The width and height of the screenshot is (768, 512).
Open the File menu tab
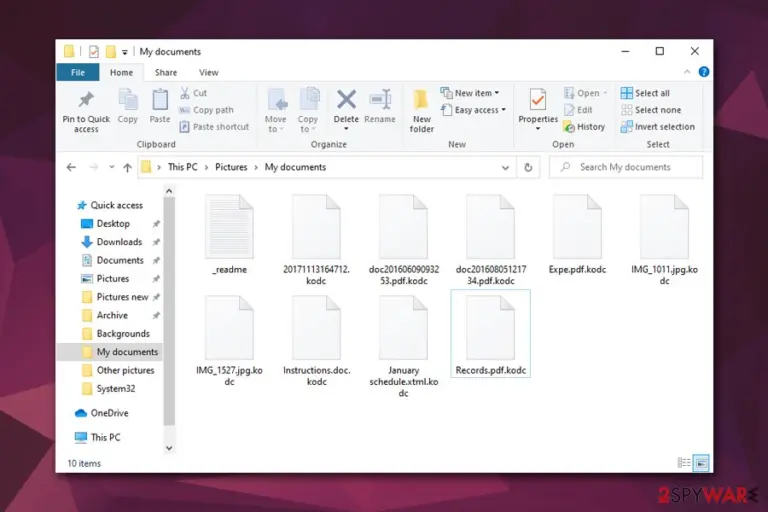pyautogui.click(x=78, y=73)
